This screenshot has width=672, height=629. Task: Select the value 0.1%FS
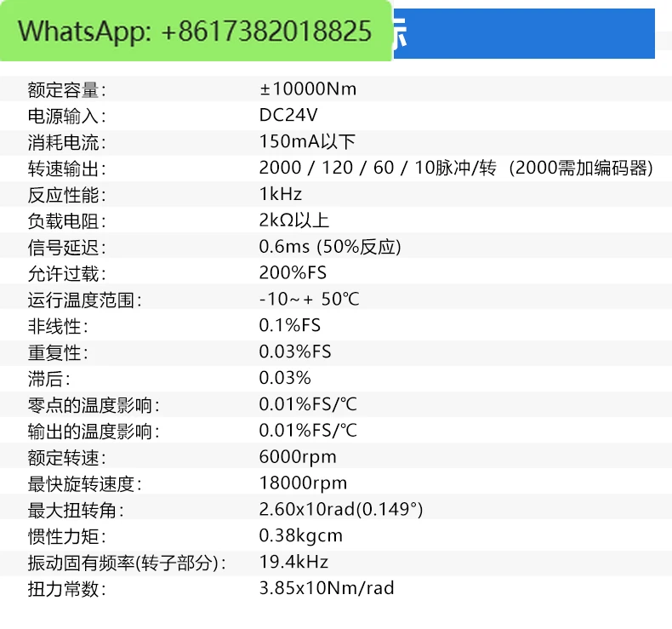[290, 325]
